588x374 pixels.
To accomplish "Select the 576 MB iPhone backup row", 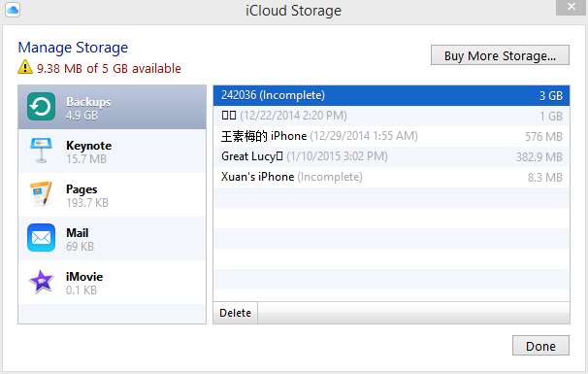I will click(391, 136).
